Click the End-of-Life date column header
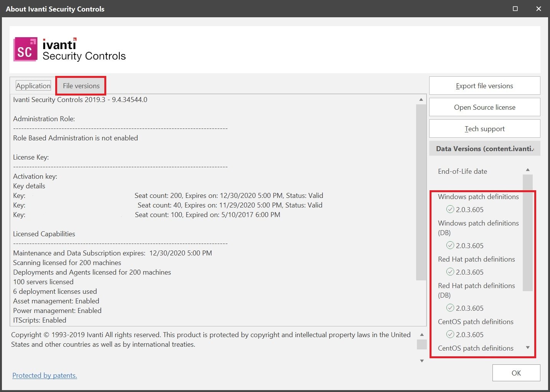This screenshot has height=392, width=550. [462, 171]
